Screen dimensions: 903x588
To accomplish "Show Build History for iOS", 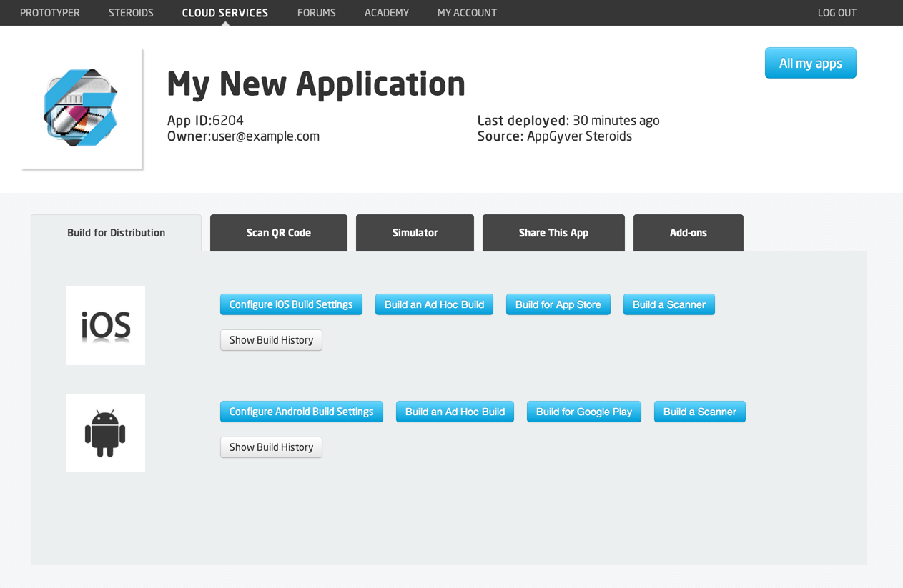I will pos(271,340).
